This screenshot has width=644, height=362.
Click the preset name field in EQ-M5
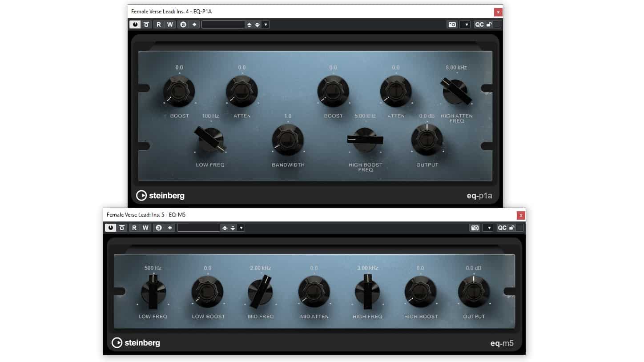pyautogui.click(x=199, y=228)
